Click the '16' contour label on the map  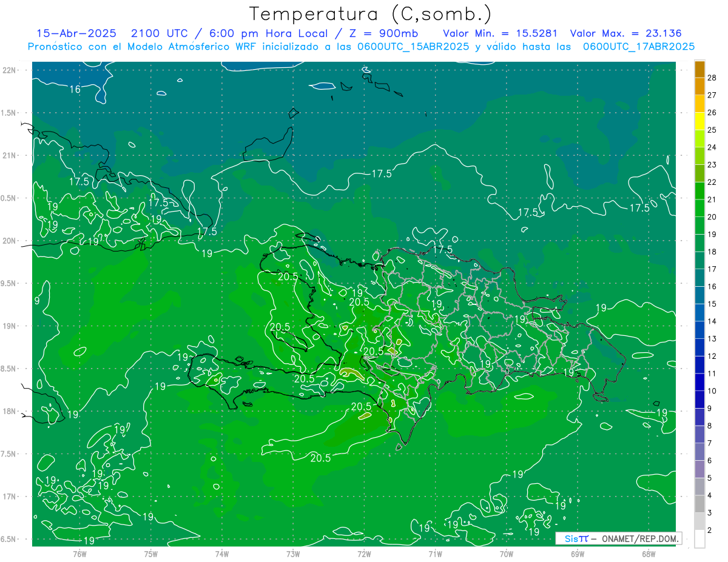pos(75,90)
